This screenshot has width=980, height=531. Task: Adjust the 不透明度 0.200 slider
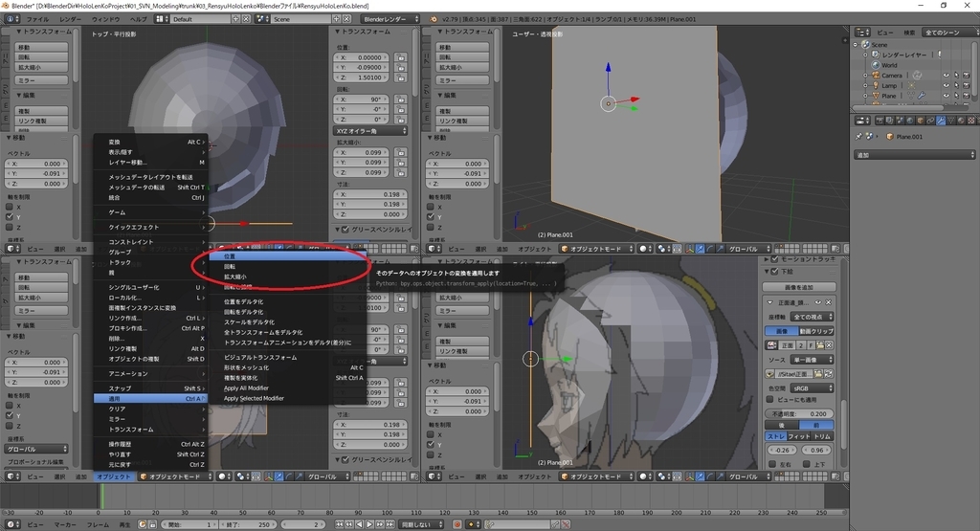point(799,413)
